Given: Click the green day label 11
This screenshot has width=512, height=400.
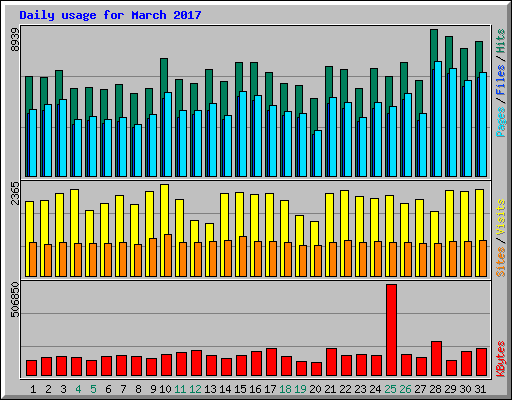Looking at the screenshot, I should 180,389.
